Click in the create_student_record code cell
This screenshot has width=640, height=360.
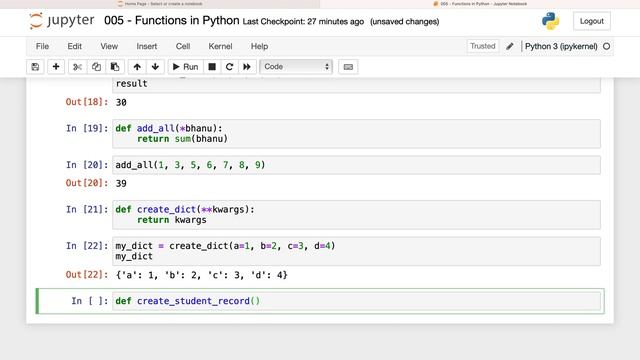356,301
